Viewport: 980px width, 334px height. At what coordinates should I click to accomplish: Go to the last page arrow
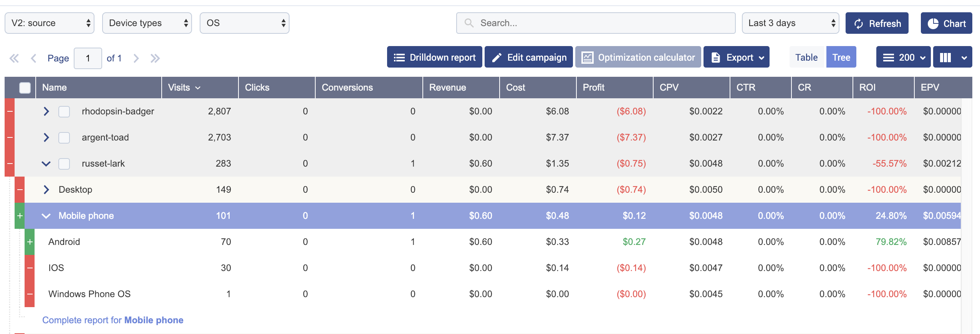[155, 58]
